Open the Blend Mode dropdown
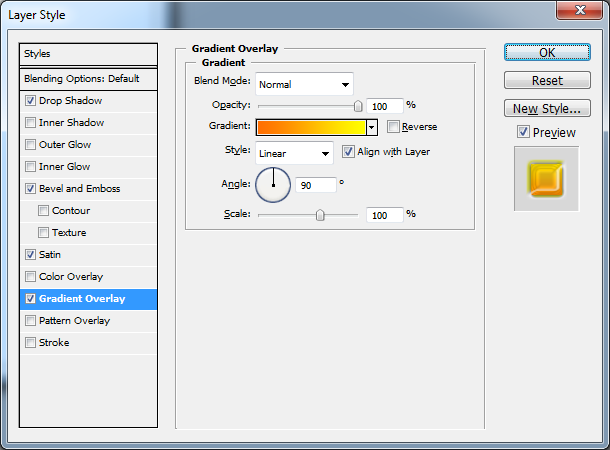 point(304,84)
